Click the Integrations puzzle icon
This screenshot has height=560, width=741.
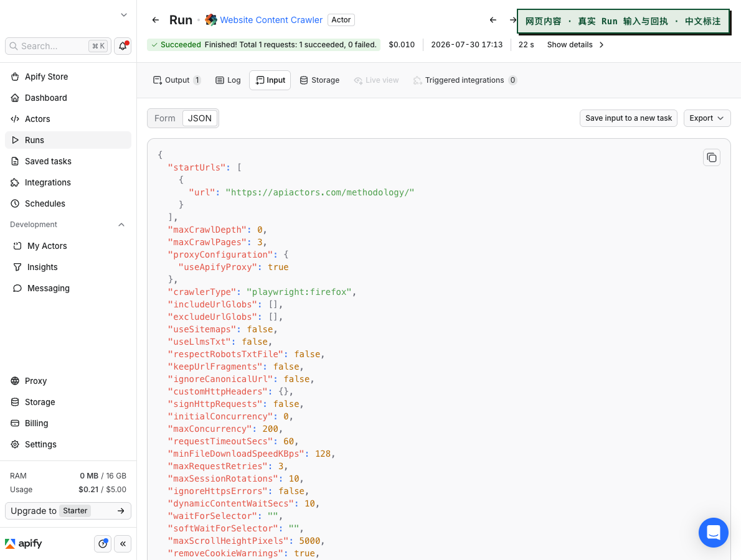(15, 183)
